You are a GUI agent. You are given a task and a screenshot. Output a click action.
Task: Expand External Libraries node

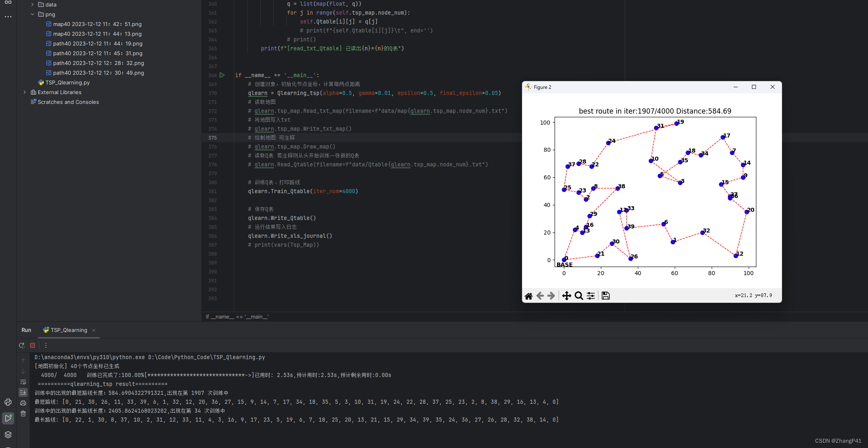pyautogui.click(x=25, y=92)
